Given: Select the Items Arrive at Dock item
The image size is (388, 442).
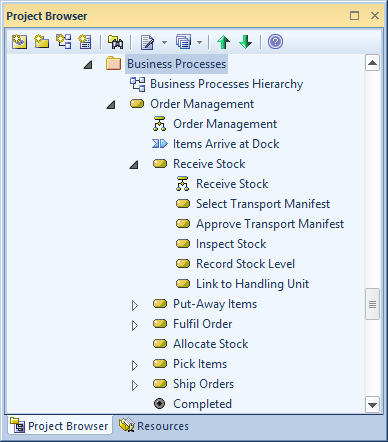Looking at the screenshot, I should (226, 144).
